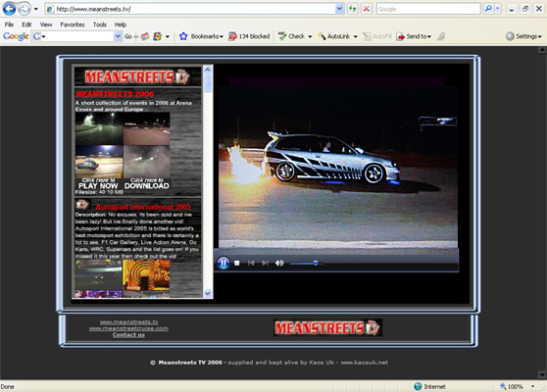Open the File menu
Viewport: 547px width, 392px height.
click(x=9, y=24)
